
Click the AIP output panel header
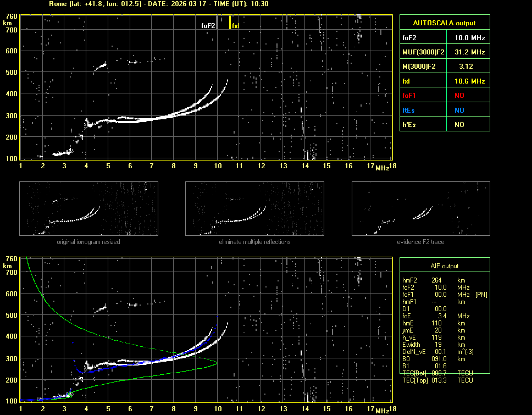[444, 266]
